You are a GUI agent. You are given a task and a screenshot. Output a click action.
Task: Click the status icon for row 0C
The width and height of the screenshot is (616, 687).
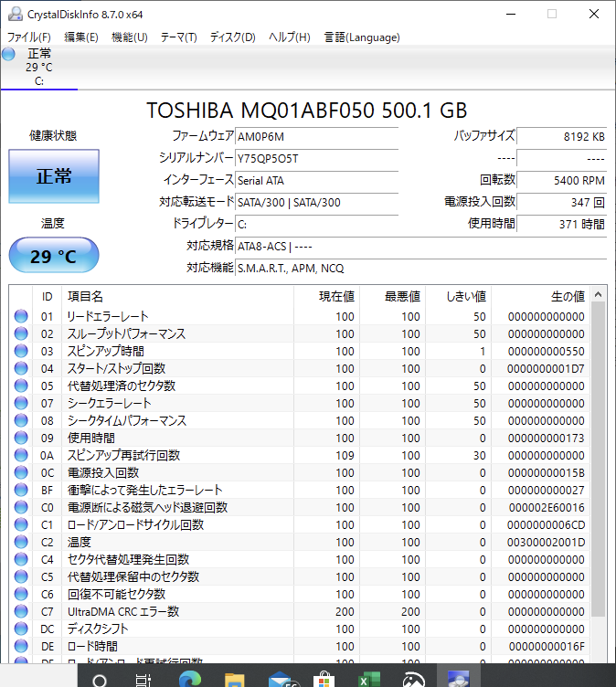click(x=21, y=472)
